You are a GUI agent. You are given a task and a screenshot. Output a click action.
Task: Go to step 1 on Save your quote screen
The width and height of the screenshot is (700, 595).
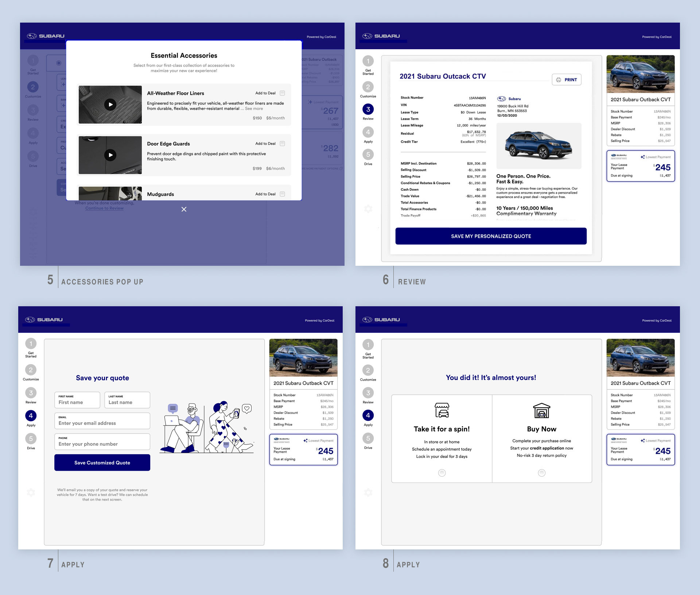click(x=31, y=343)
